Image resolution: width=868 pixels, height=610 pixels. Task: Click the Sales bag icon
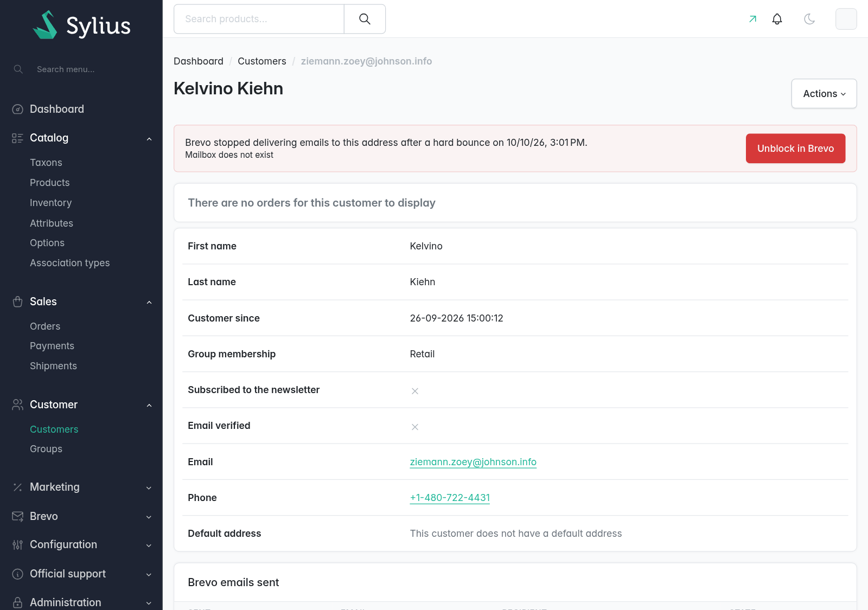[x=18, y=302]
